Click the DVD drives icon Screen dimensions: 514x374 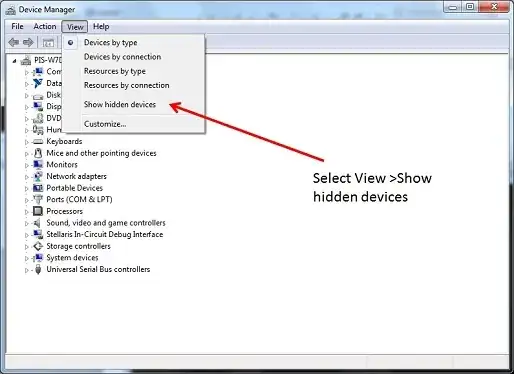pos(38,118)
